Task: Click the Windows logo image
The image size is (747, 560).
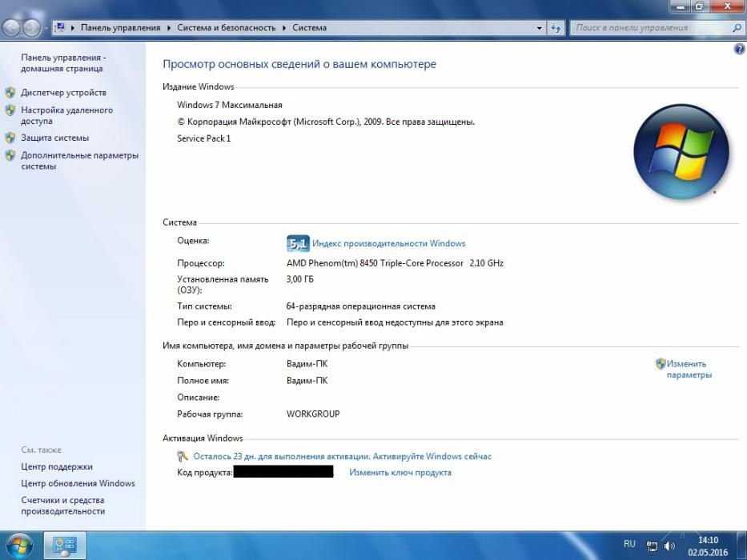Action: click(x=681, y=151)
